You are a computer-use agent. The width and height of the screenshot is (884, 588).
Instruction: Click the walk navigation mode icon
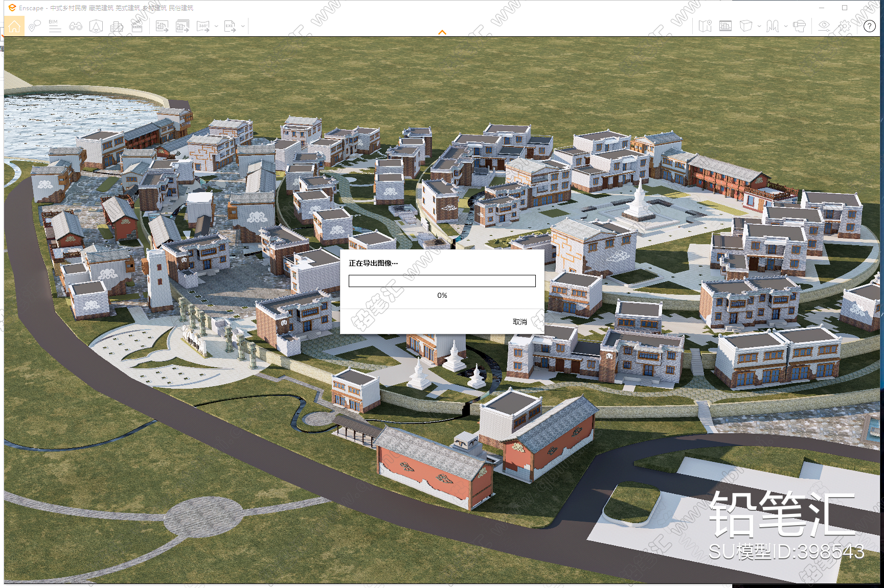(773, 26)
